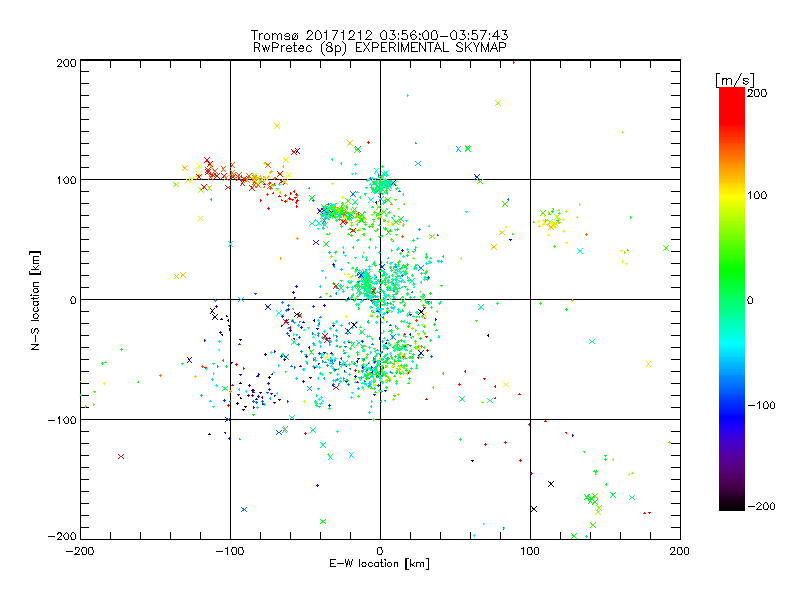Click the colorbar tick label '100'
The width and height of the screenshot is (800, 600).
click(757, 195)
